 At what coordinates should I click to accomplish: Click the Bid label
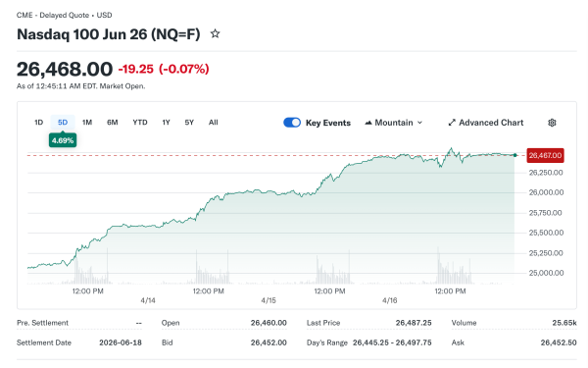click(x=168, y=342)
